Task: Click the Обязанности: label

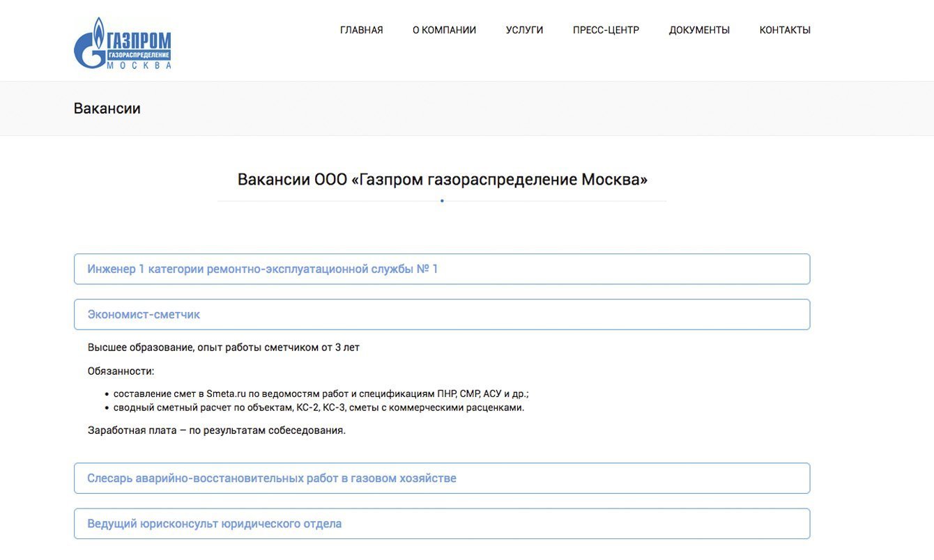Action: click(x=121, y=371)
